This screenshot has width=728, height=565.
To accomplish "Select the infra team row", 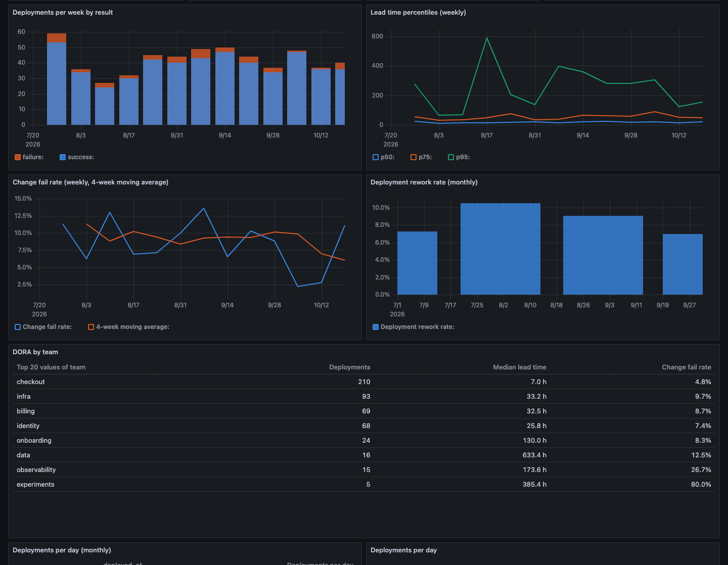I will 364,396.
